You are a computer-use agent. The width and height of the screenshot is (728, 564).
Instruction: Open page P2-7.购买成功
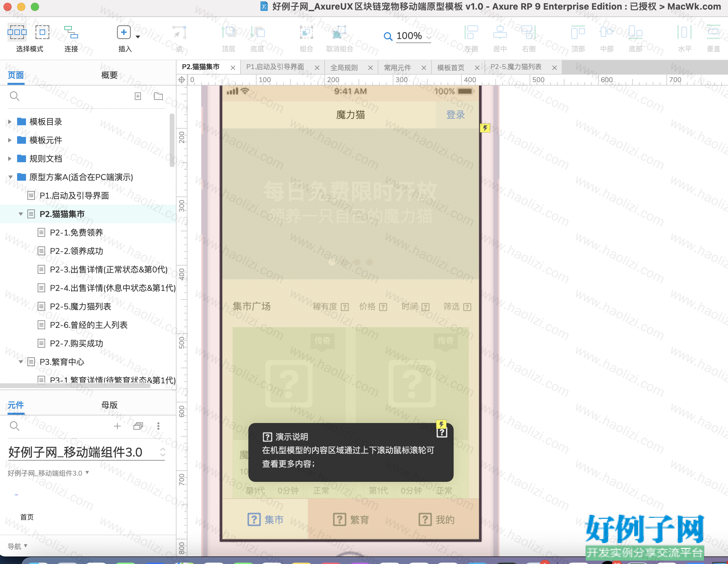coord(76,343)
